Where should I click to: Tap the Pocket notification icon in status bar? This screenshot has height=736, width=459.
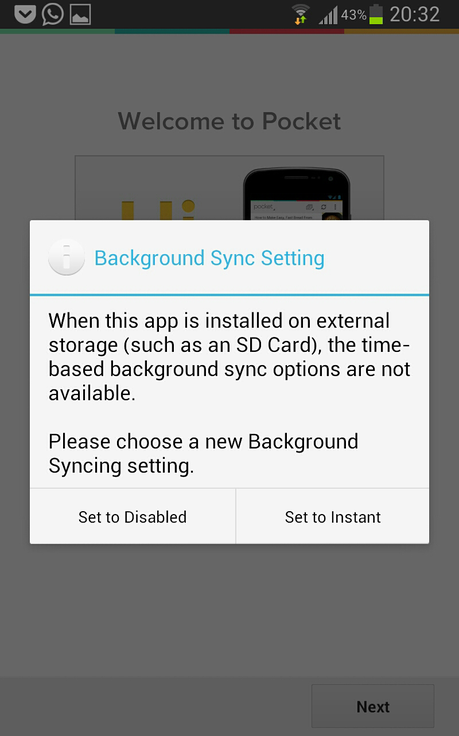(25, 14)
